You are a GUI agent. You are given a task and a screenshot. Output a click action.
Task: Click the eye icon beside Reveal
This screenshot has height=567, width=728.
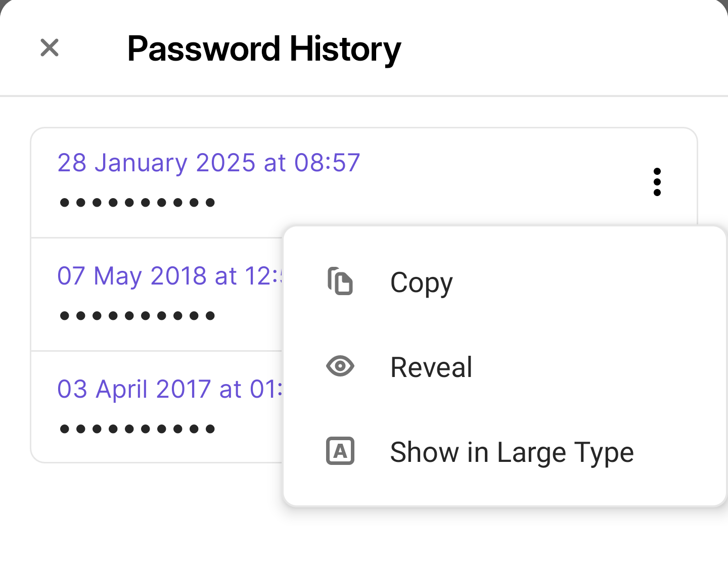pos(340,366)
